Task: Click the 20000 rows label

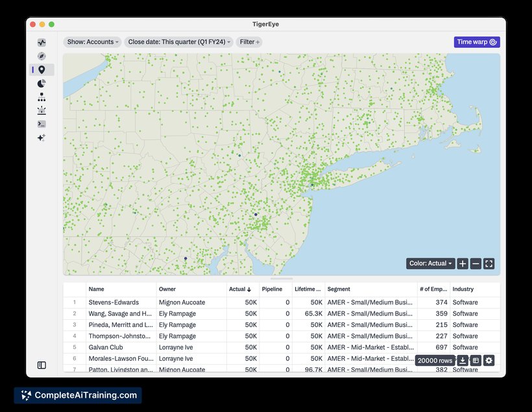Action: click(x=435, y=360)
